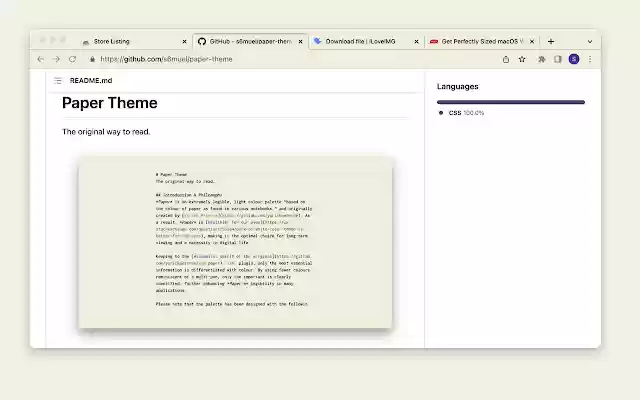Screen dimensions: 640x400
Task: Open the Paper Theme preview screenshot image
Action: [x=236, y=242]
